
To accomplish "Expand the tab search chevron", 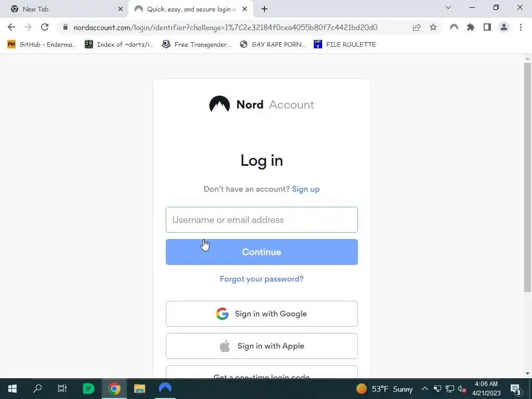I will pyautogui.click(x=448, y=7).
